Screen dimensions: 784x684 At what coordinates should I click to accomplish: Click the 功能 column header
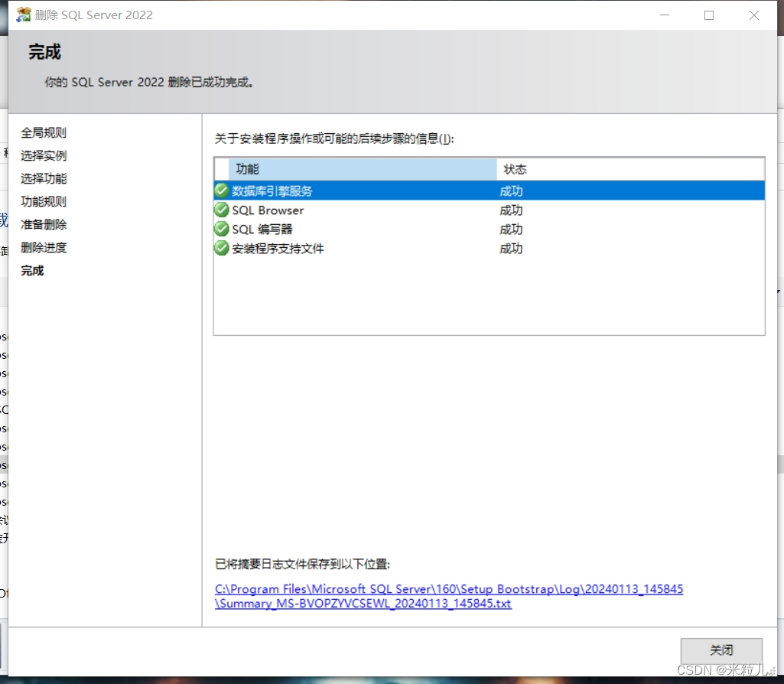[363, 169]
